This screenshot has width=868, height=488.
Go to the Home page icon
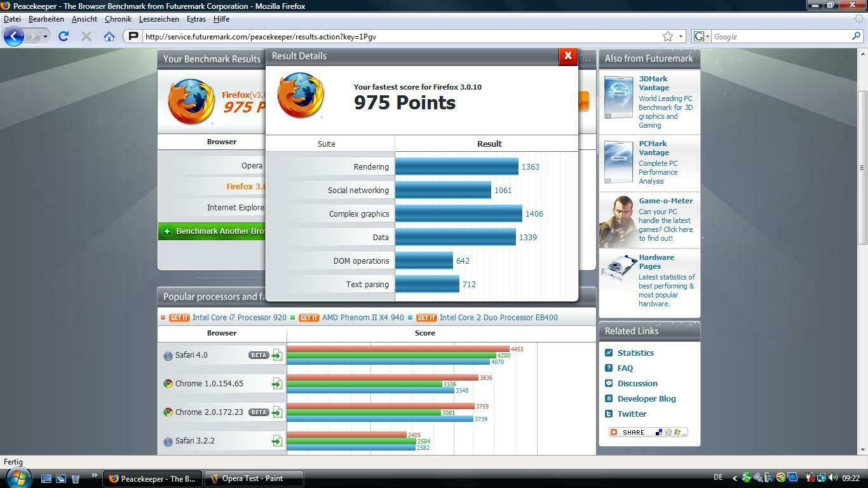coord(109,36)
